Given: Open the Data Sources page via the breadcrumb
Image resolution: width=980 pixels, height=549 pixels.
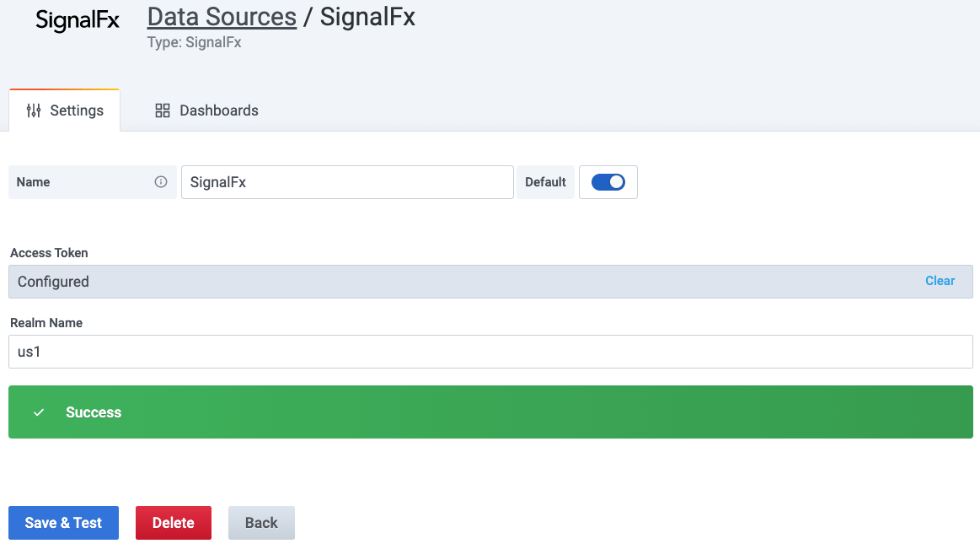Looking at the screenshot, I should (x=222, y=16).
